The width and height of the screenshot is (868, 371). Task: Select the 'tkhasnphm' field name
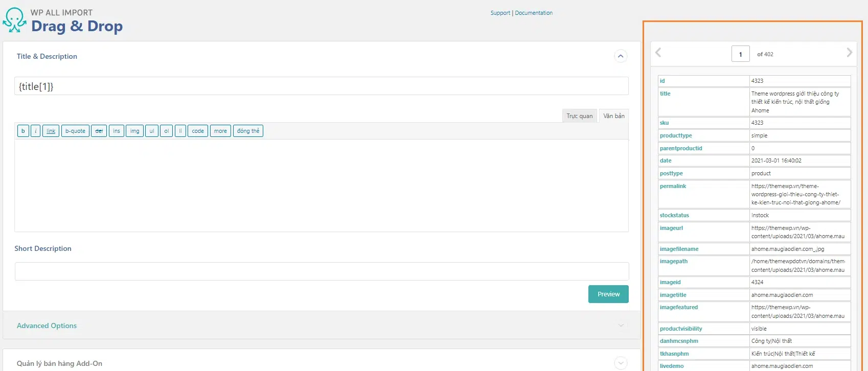click(674, 354)
